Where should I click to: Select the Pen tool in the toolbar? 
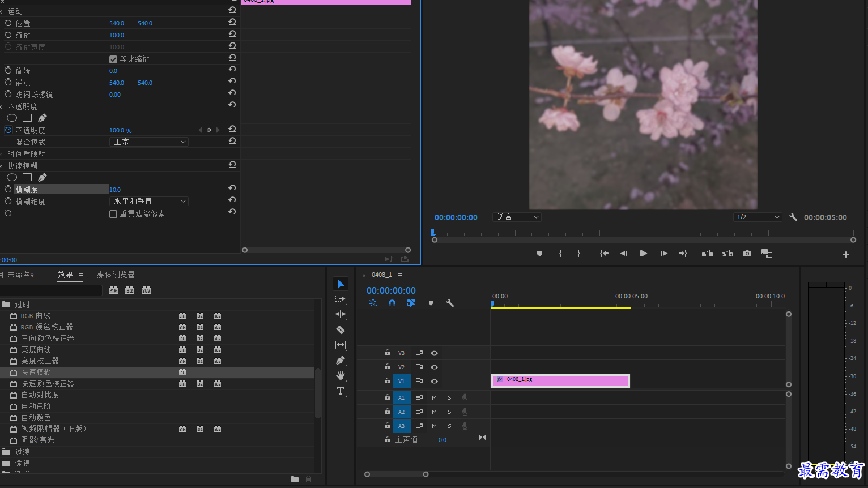[341, 360]
